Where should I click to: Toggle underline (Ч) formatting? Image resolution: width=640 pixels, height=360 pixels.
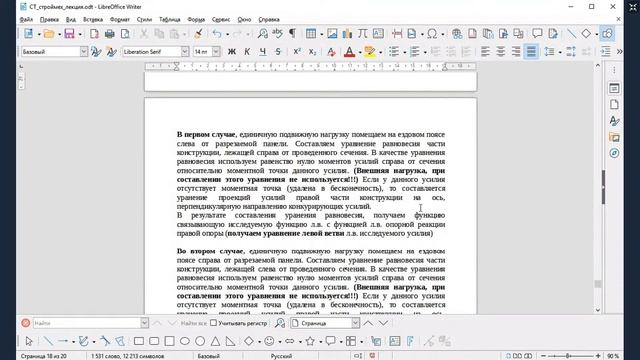[262, 52]
